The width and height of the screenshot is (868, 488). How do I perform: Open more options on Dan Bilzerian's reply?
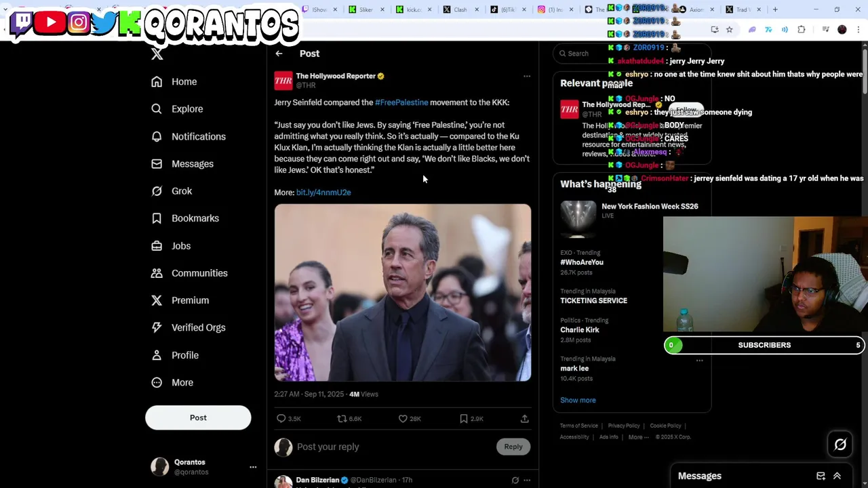coord(527,481)
